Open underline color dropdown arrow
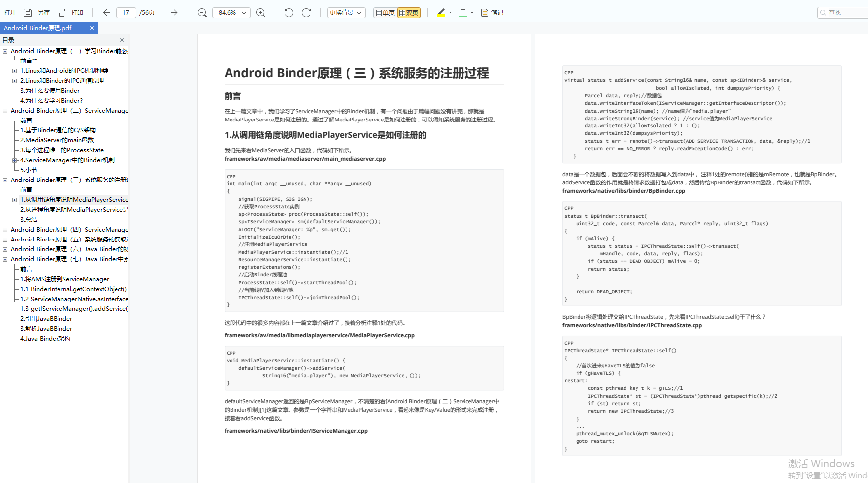 (472, 13)
